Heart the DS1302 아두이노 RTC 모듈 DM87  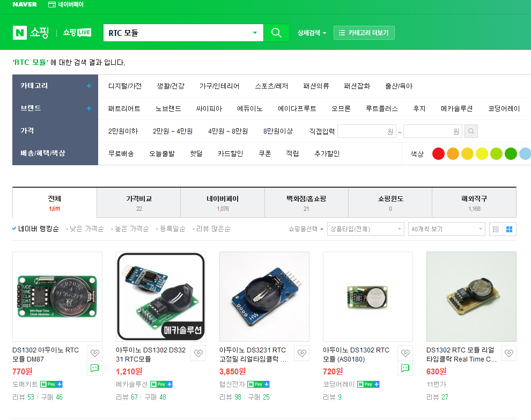click(95, 353)
